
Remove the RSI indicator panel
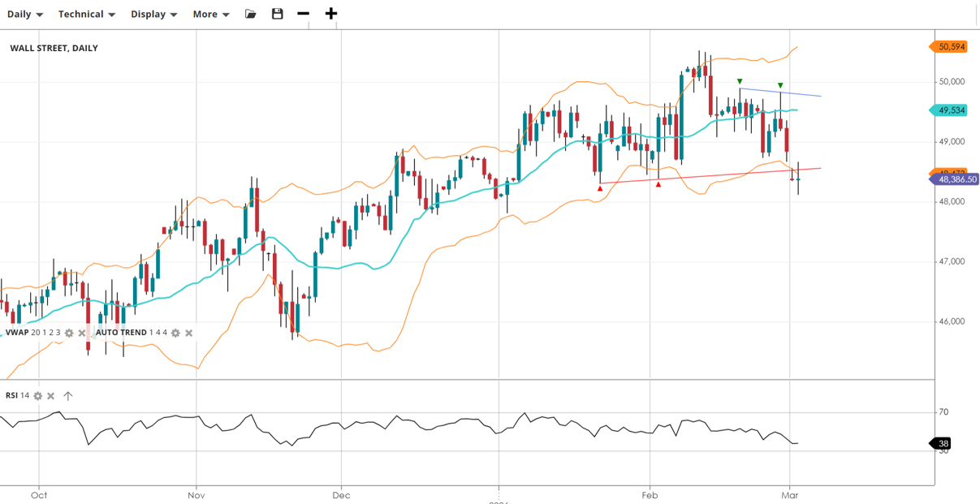51,396
